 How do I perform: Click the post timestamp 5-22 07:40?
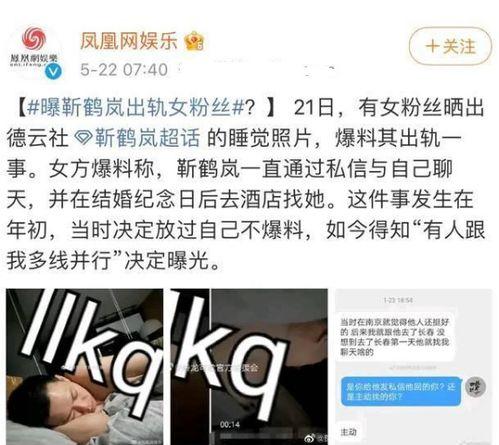tap(124, 70)
